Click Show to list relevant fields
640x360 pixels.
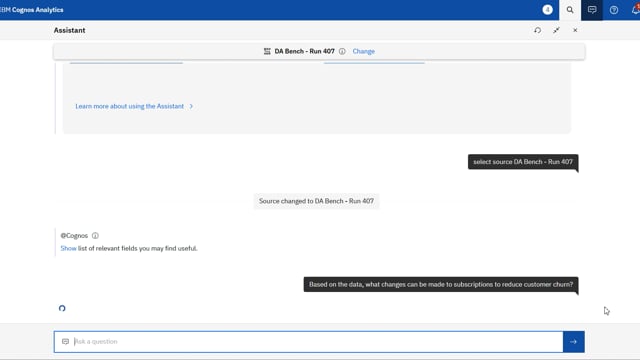68,248
